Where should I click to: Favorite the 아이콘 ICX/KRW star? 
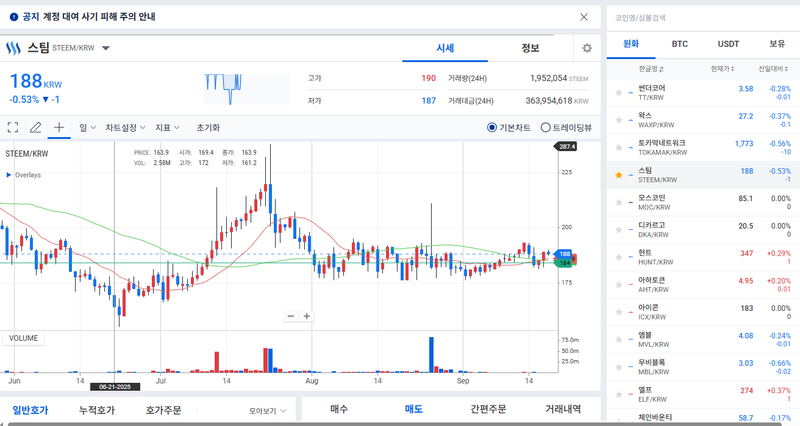pyautogui.click(x=618, y=312)
